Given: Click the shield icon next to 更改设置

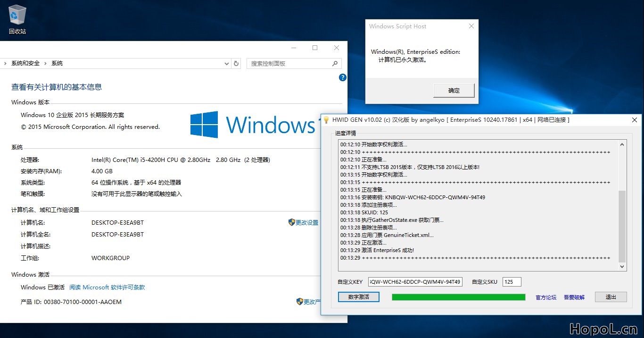Looking at the screenshot, I should 292,222.
